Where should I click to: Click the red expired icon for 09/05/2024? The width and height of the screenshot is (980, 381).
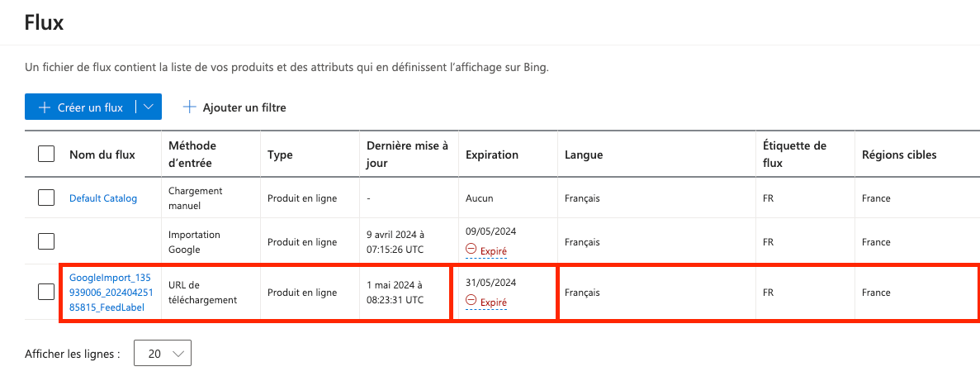pyautogui.click(x=471, y=249)
